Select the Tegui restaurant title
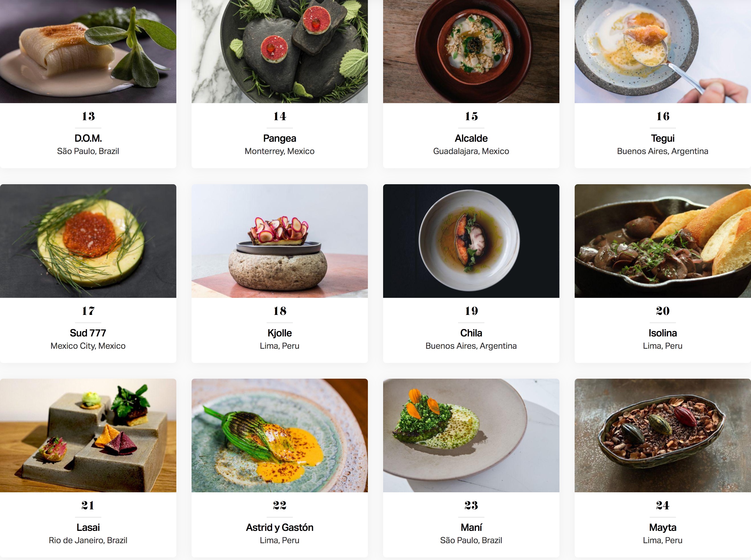This screenshot has width=751, height=560. [663, 138]
